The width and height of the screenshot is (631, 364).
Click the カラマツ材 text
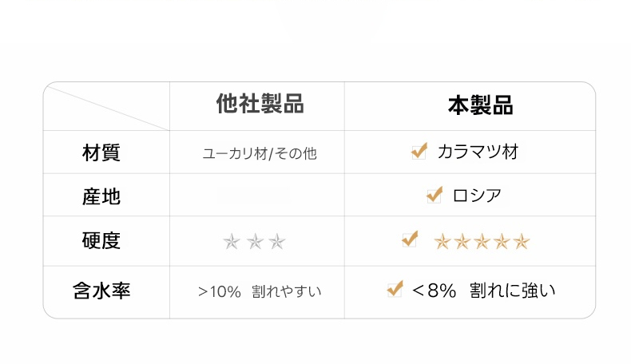tap(478, 152)
